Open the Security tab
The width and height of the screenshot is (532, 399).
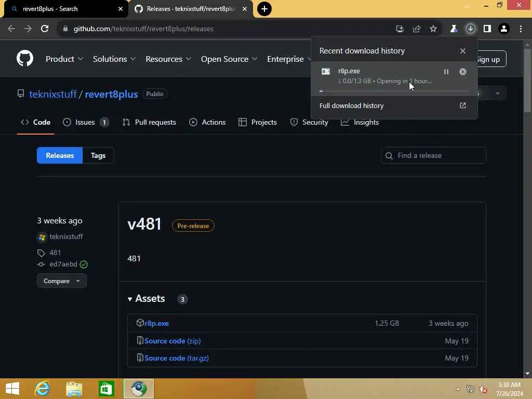[310, 122]
